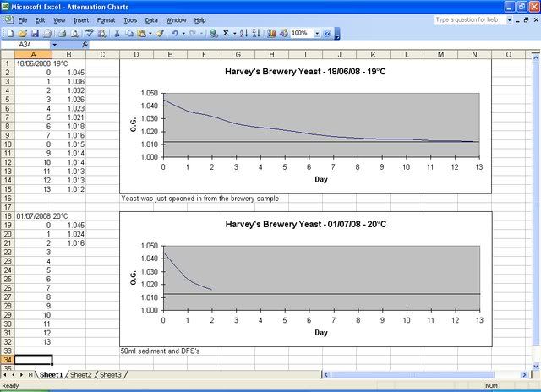The width and height of the screenshot is (541, 392).
Task: Select column D header
Action: click(x=137, y=54)
